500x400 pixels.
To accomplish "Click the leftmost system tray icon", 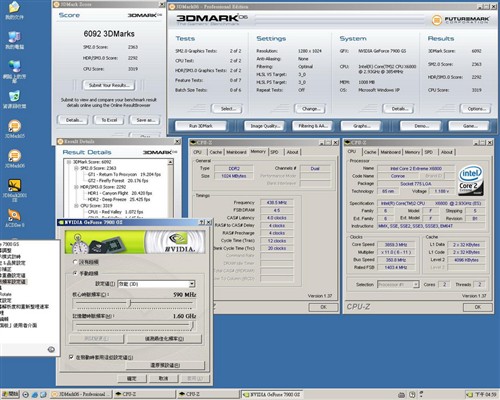I will tap(402, 395).
